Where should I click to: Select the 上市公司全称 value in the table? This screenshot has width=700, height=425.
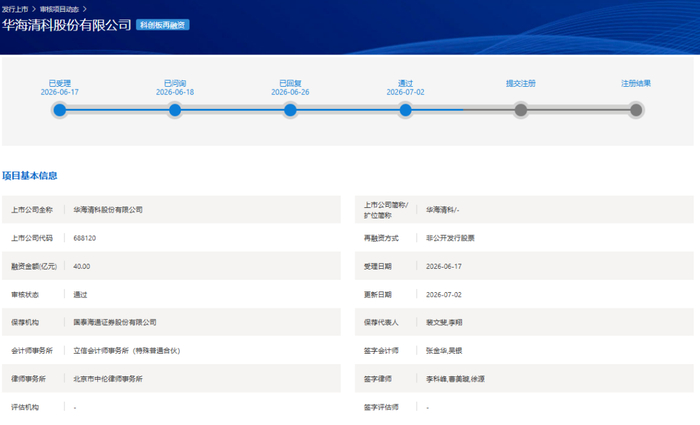tap(108, 210)
